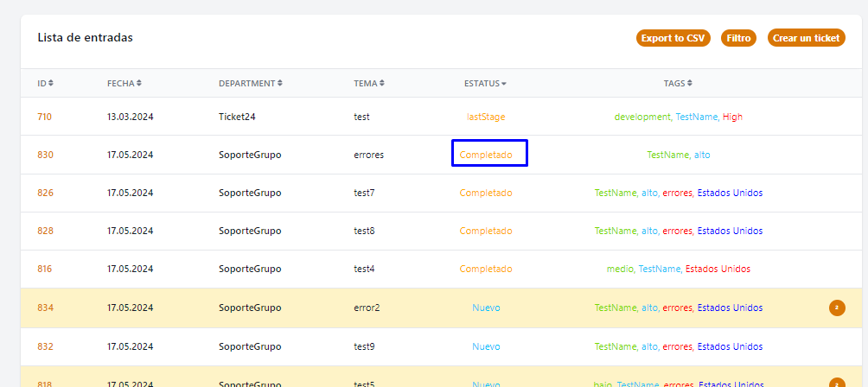This screenshot has height=387, width=868.
Task: Click the Nuevo status on test9 row
Action: click(x=486, y=346)
